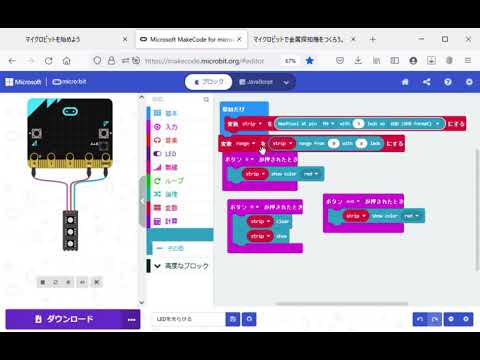Viewport: 480px width, 360px height.
Task: Open the Settings gear menu
Action: point(469,82)
